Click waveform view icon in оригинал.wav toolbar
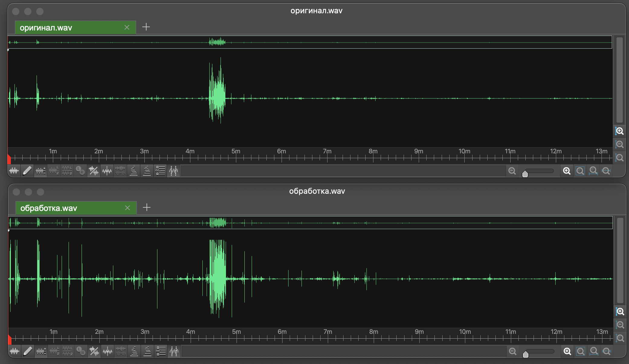The image size is (629, 364). point(14,171)
